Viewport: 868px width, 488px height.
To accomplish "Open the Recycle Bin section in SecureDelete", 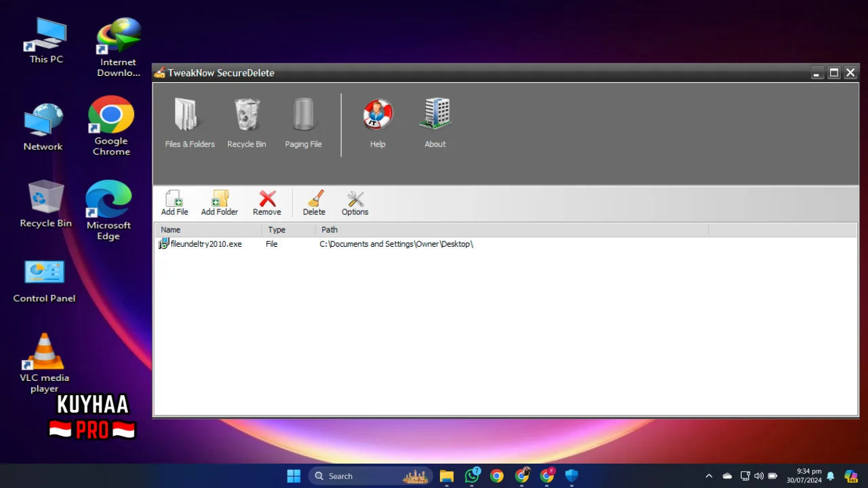I will coord(247,123).
